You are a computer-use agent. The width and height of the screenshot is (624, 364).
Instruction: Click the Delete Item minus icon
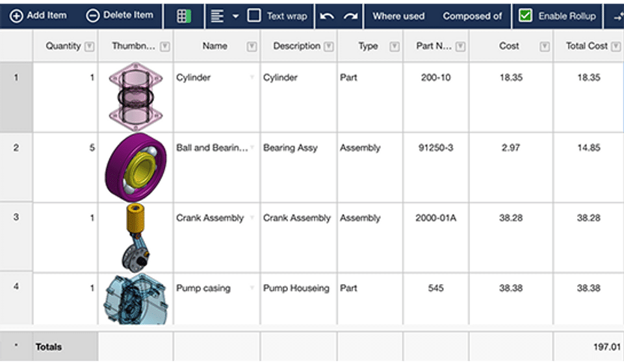[x=93, y=16]
